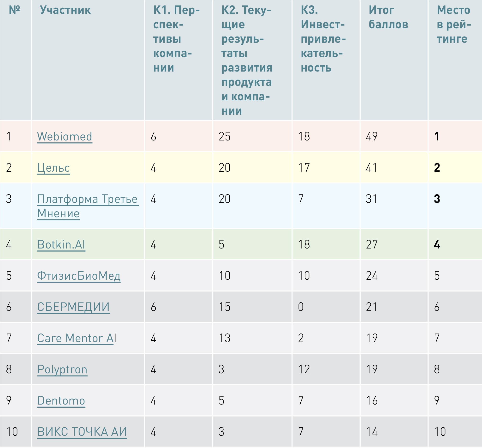482x448 pixels.
Task: Click the Итог баллов column header
Action: tap(388, 17)
